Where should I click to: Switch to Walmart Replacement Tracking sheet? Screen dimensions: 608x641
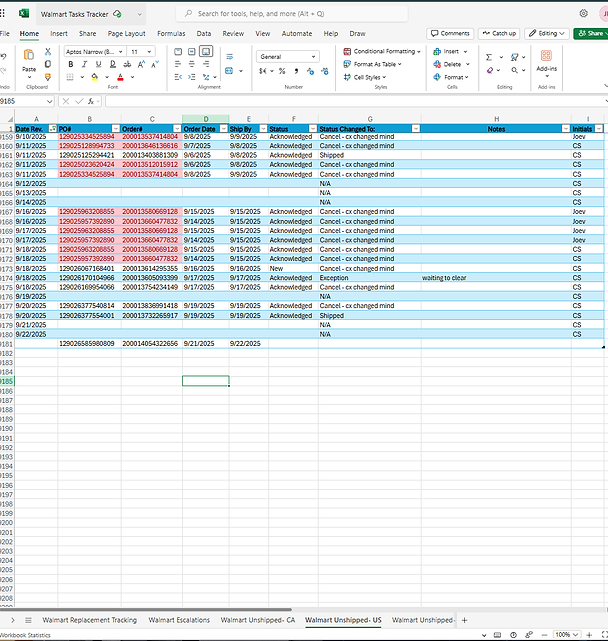click(90, 620)
